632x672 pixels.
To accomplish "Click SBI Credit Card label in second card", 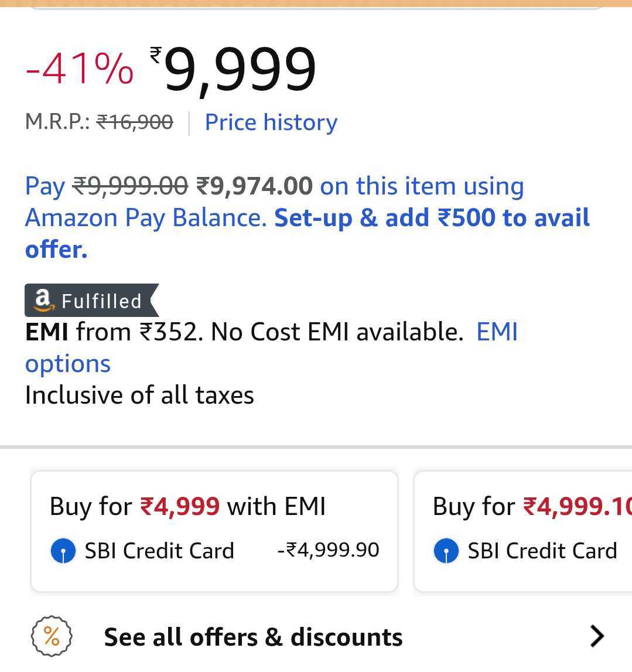I will 542,551.
